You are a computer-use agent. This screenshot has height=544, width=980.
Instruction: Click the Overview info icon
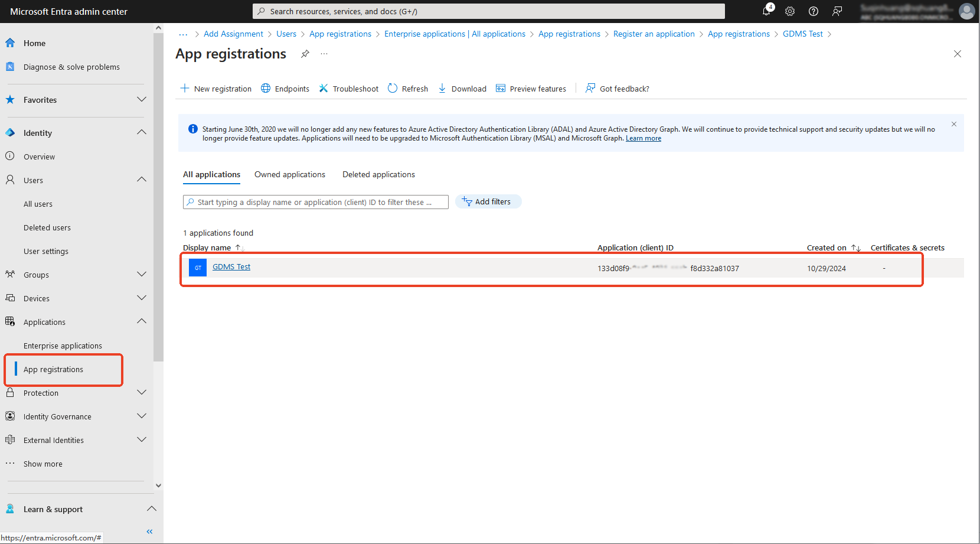click(10, 157)
